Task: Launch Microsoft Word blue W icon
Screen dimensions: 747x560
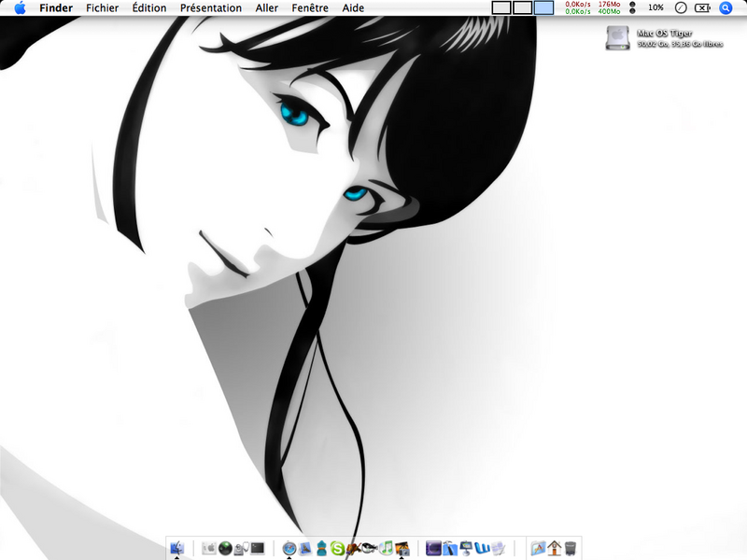Action: coord(482,548)
